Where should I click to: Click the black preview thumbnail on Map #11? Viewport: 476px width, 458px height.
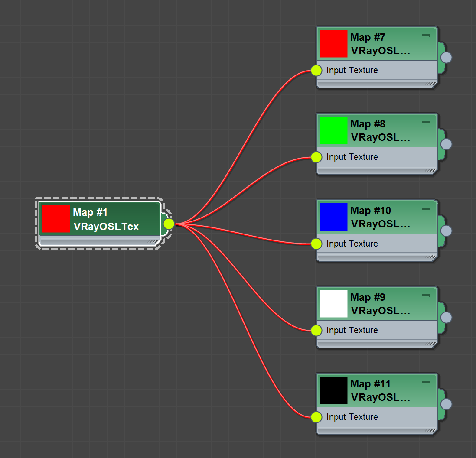[x=333, y=390]
